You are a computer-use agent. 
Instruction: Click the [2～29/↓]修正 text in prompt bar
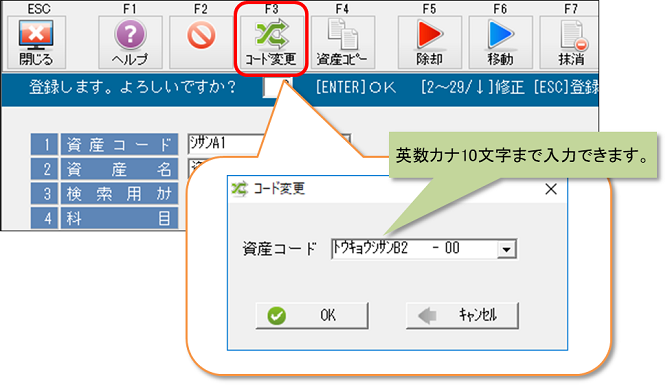pos(473,88)
